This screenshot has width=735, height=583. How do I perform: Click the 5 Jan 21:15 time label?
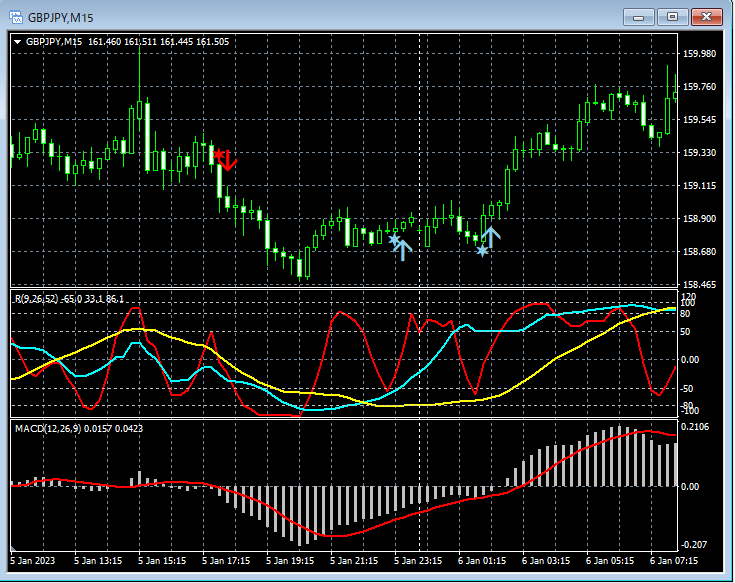tap(354, 561)
